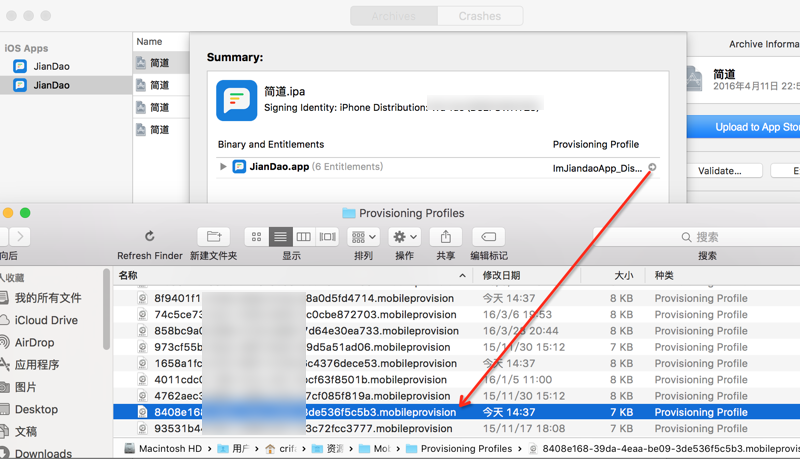This screenshot has height=459, width=800.
Task: Select file starting with 93531b4
Action: (x=457, y=428)
